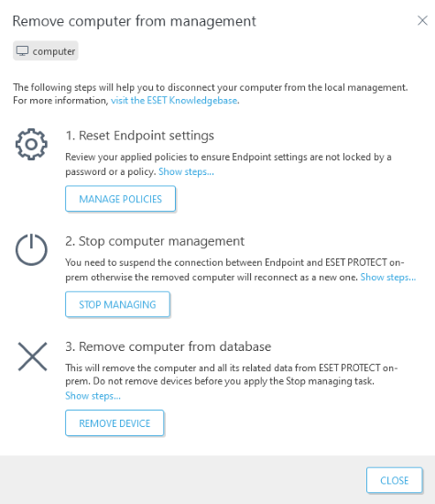
Task: Click the "2. Stop computer management" heading
Action: pyautogui.click(x=155, y=241)
